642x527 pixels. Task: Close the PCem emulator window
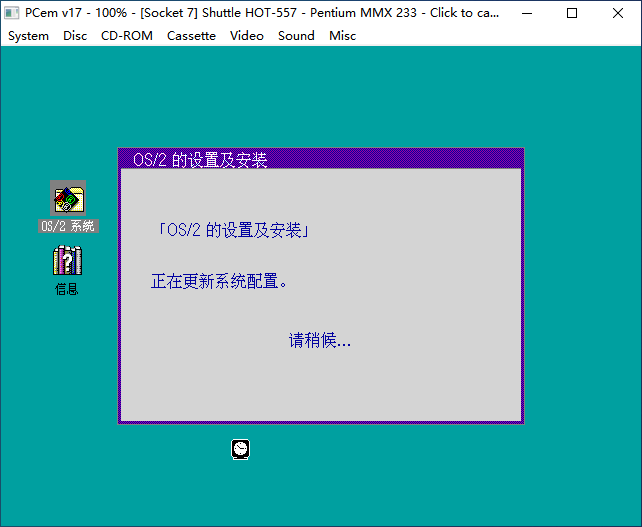pyautogui.click(x=618, y=13)
